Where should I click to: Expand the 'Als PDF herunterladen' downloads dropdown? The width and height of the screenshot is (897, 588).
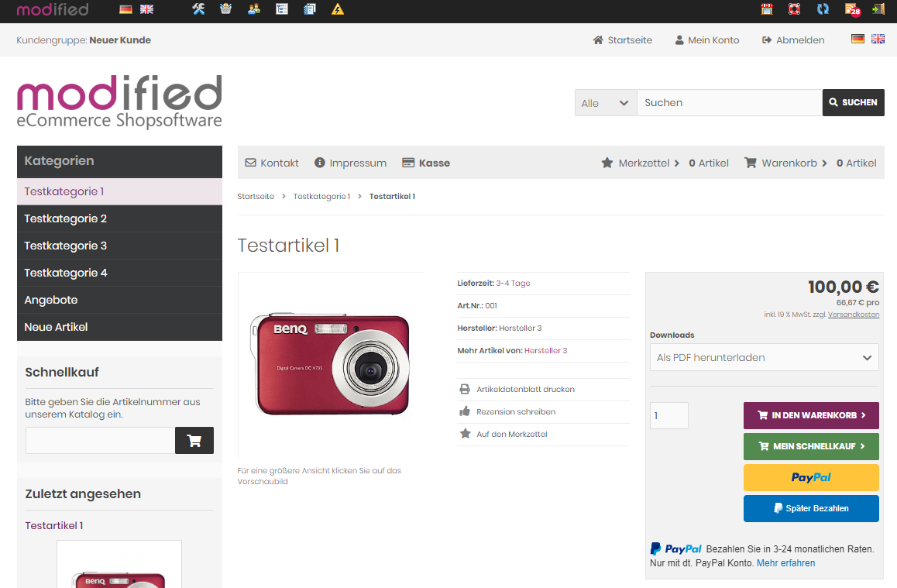point(764,358)
